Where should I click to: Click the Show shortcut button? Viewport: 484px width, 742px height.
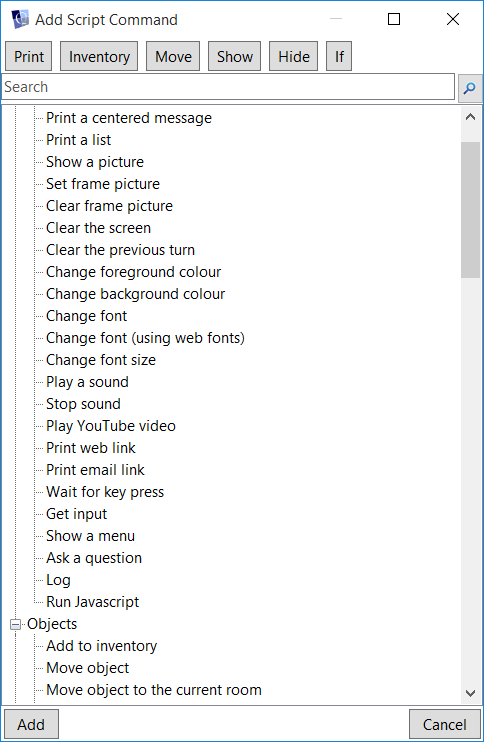[x=235, y=57]
